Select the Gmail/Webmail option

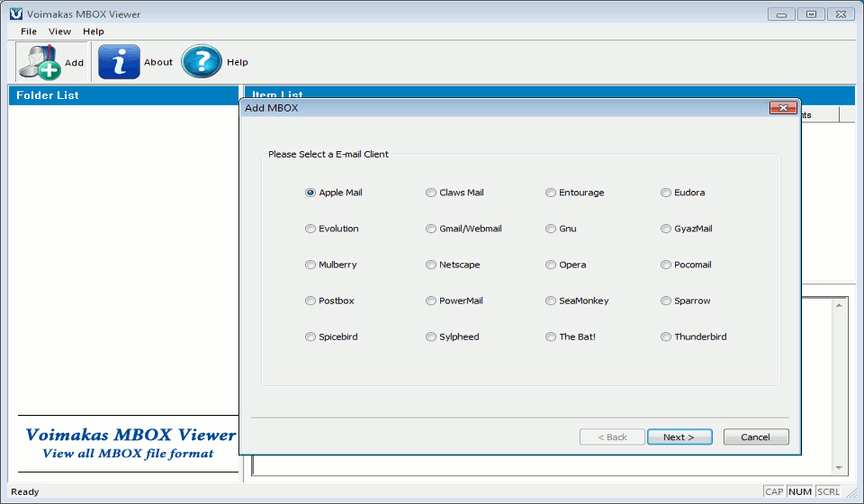click(431, 229)
